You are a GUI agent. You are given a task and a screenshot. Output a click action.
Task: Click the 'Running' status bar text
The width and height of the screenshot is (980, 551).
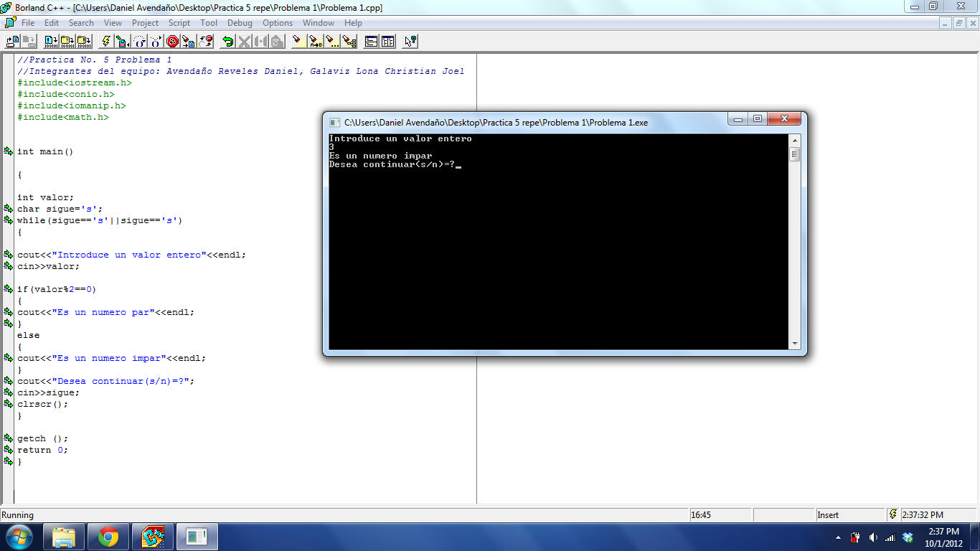click(18, 515)
